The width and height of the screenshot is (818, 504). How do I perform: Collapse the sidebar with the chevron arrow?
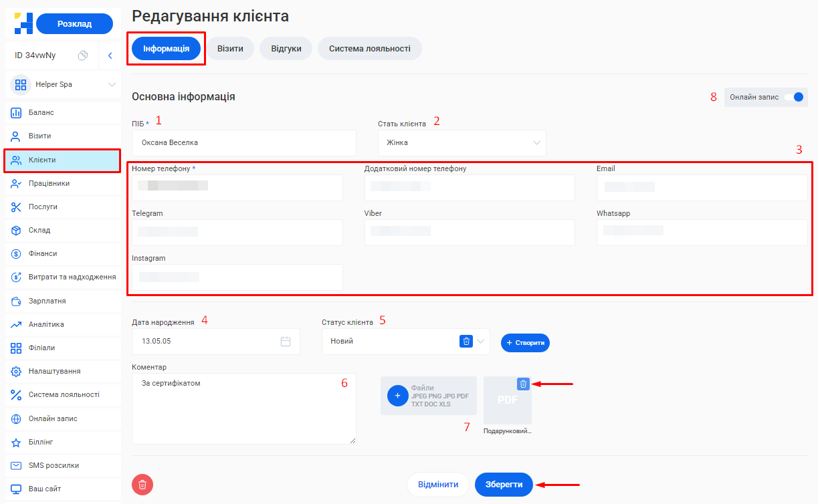110,55
